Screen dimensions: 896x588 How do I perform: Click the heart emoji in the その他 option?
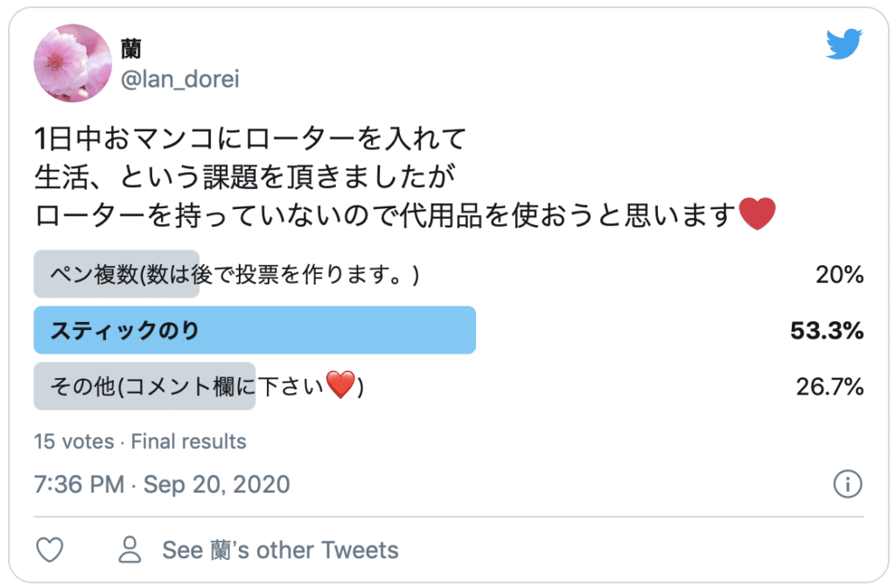click(339, 385)
